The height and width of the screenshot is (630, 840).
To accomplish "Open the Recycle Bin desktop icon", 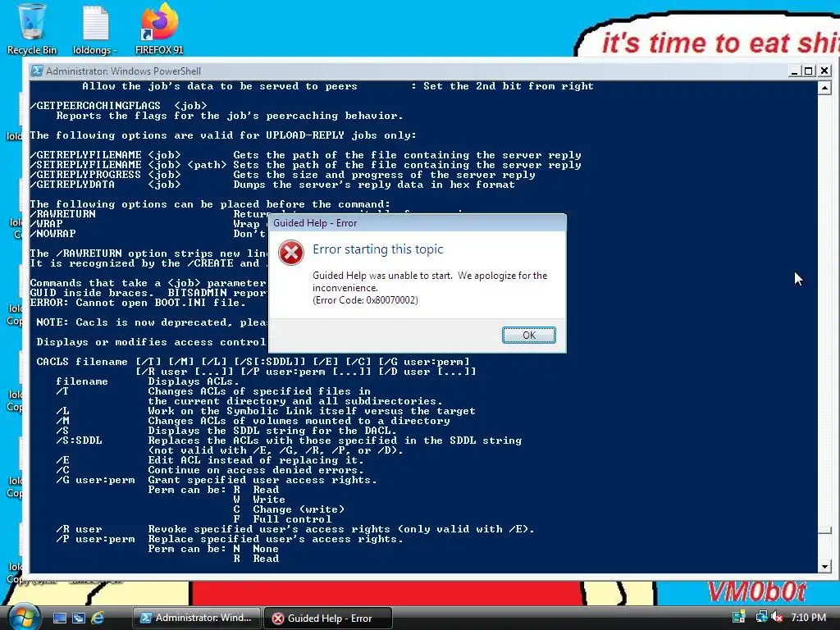I will pyautogui.click(x=32, y=29).
